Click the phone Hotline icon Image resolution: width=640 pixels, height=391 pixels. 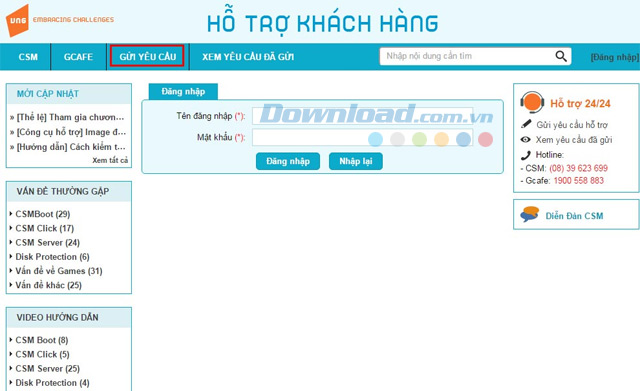point(526,155)
